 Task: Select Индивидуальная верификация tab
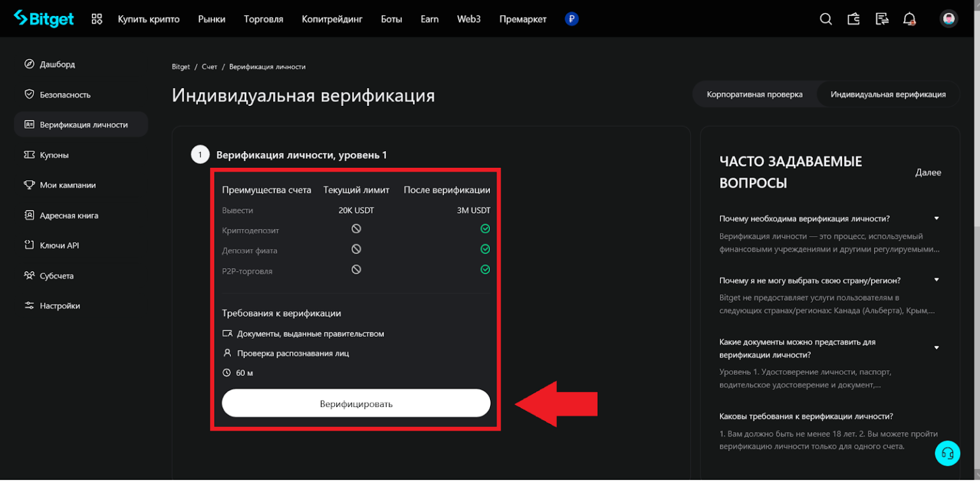(887, 94)
